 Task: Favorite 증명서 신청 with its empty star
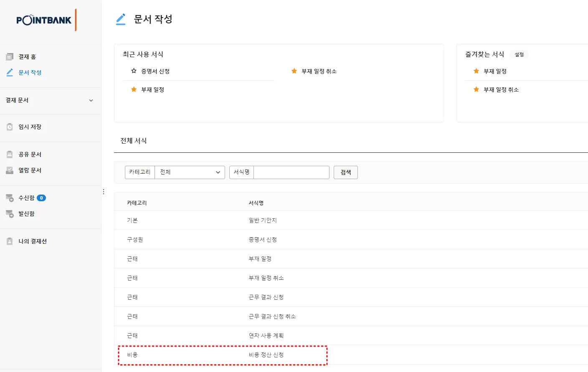coord(134,71)
